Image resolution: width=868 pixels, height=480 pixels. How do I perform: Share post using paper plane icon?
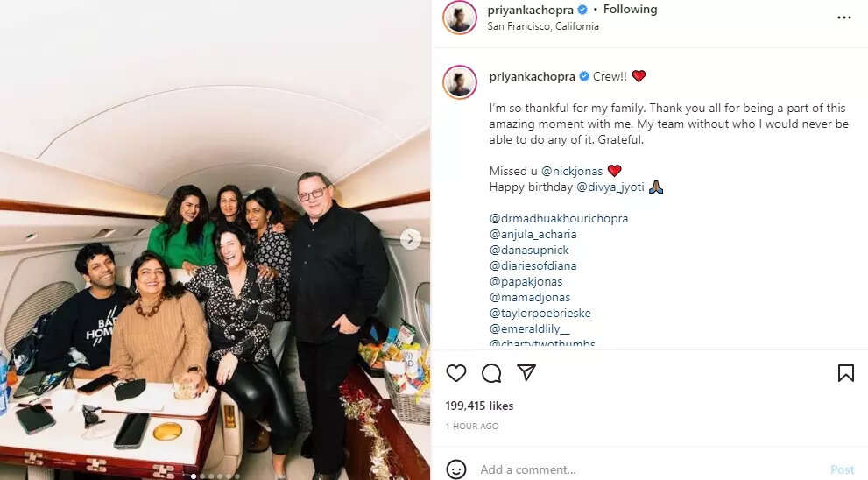(526, 372)
